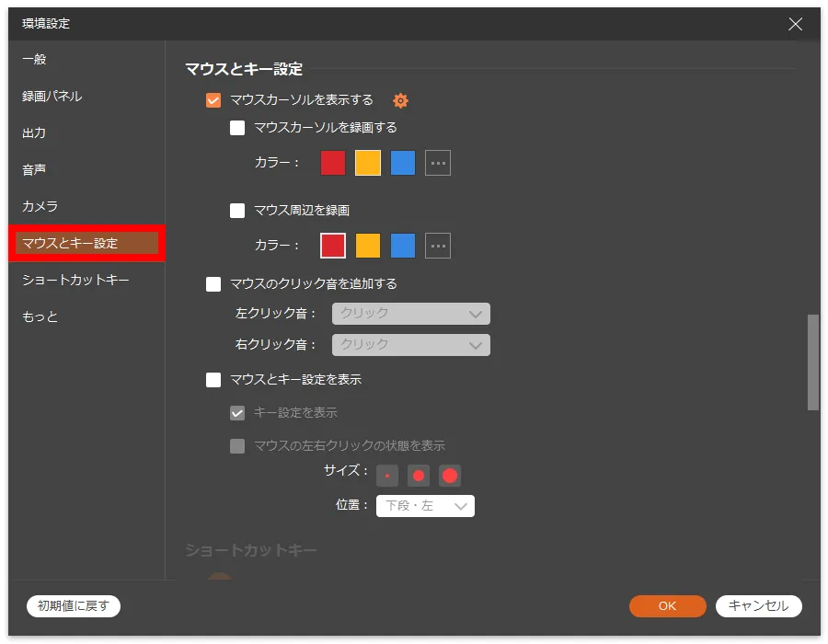
Task: Enable マウスカーソルを録画する checkbox
Action: [x=237, y=128]
